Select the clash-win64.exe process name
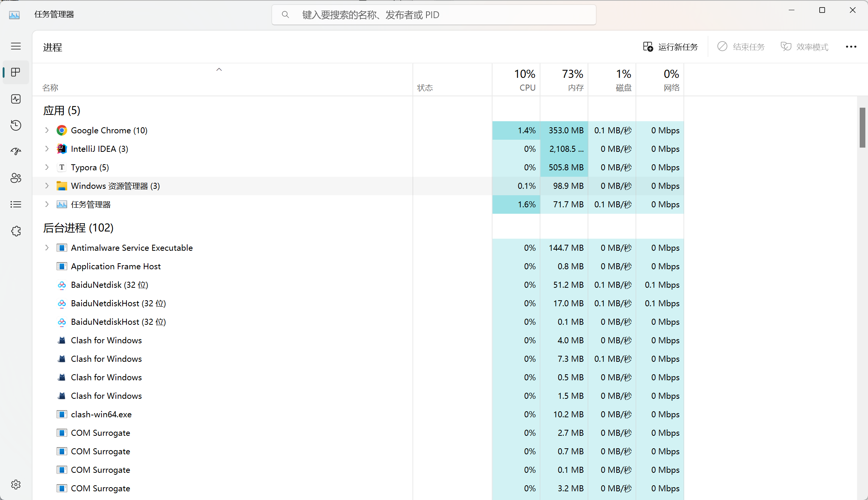Viewport: 868px width, 500px height. pos(101,414)
